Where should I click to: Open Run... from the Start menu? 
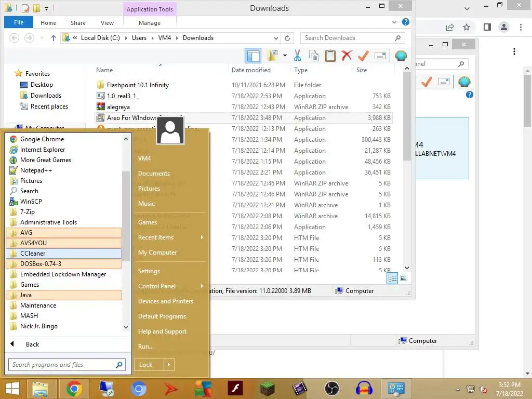[146, 347]
